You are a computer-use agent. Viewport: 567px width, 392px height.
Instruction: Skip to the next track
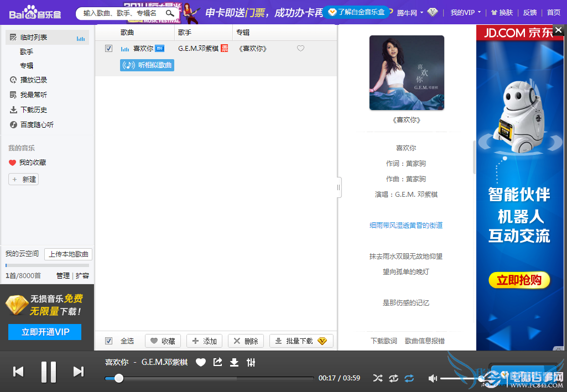point(79,372)
